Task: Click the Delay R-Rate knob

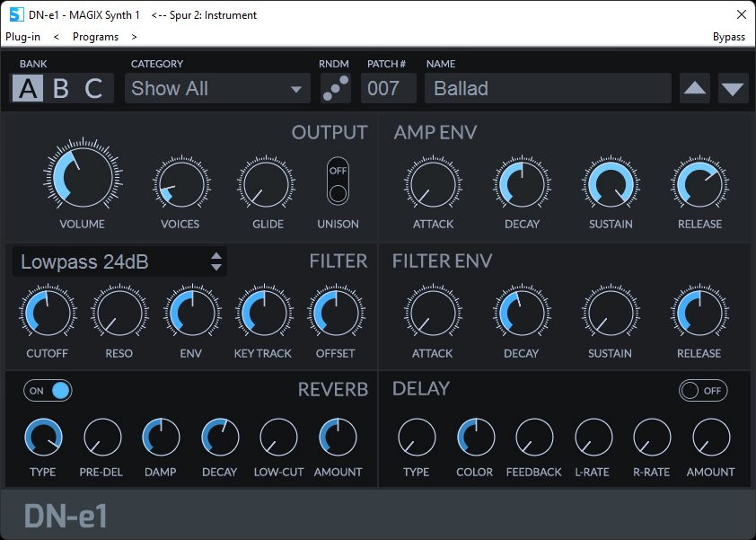Action: (x=652, y=438)
